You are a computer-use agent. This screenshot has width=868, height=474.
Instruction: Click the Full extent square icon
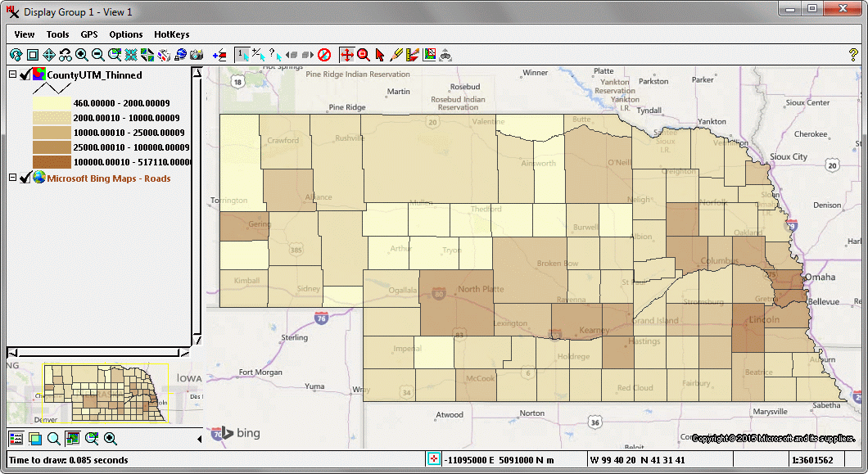coord(33,55)
